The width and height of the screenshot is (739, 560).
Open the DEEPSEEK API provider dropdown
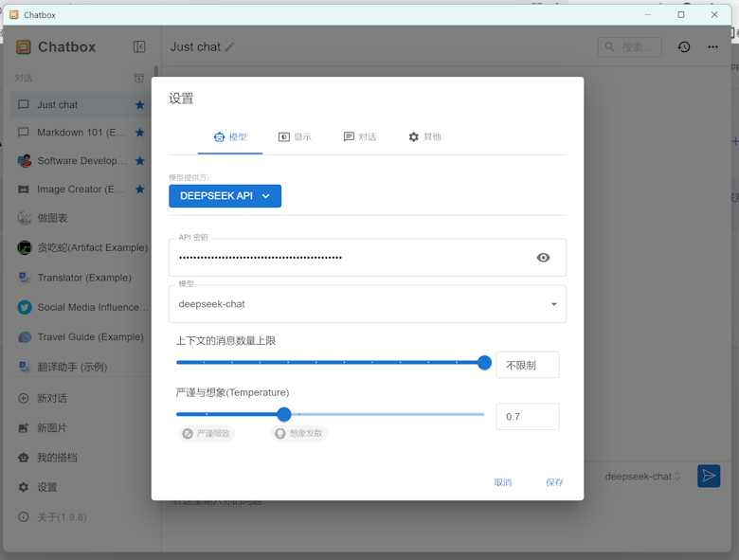[225, 196]
